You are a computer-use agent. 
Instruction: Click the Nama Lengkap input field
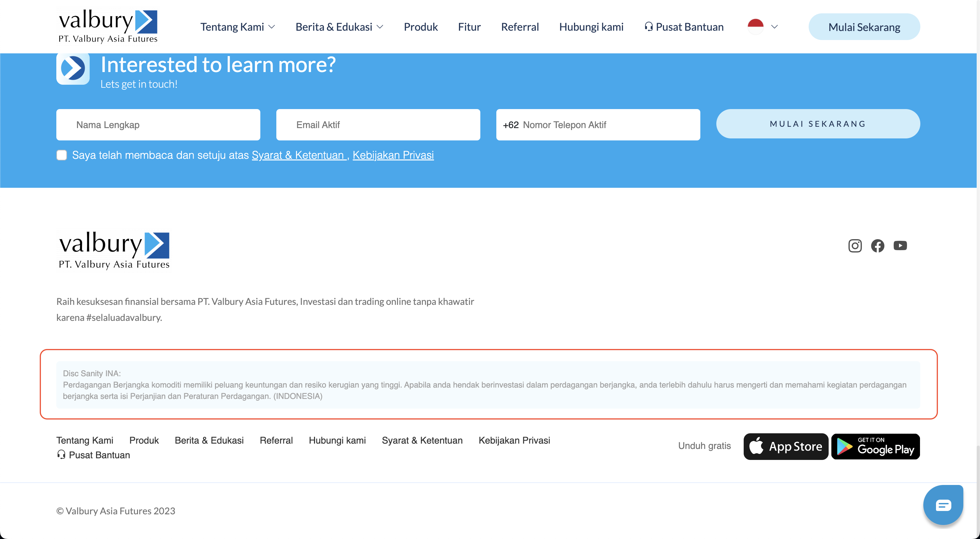click(158, 125)
